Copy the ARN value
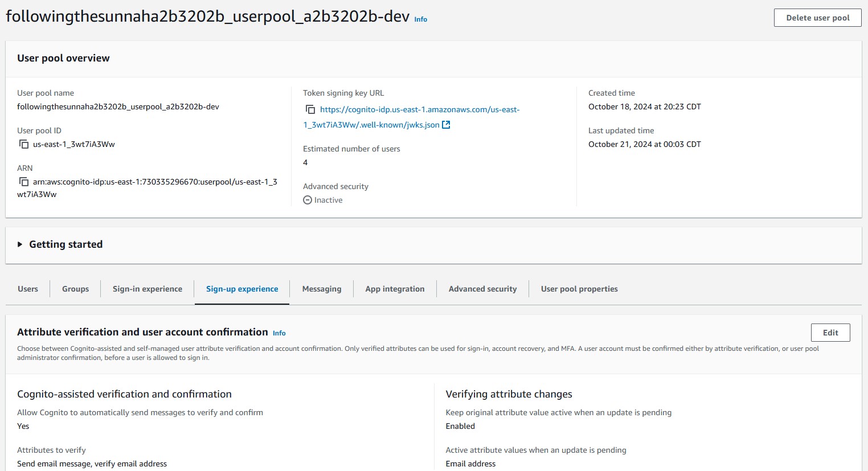 point(24,182)
